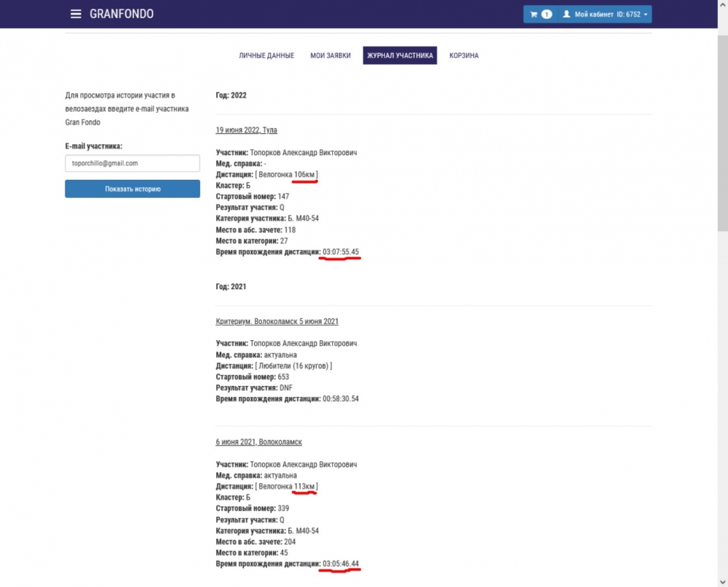Go to the Корзина tab

464,55
